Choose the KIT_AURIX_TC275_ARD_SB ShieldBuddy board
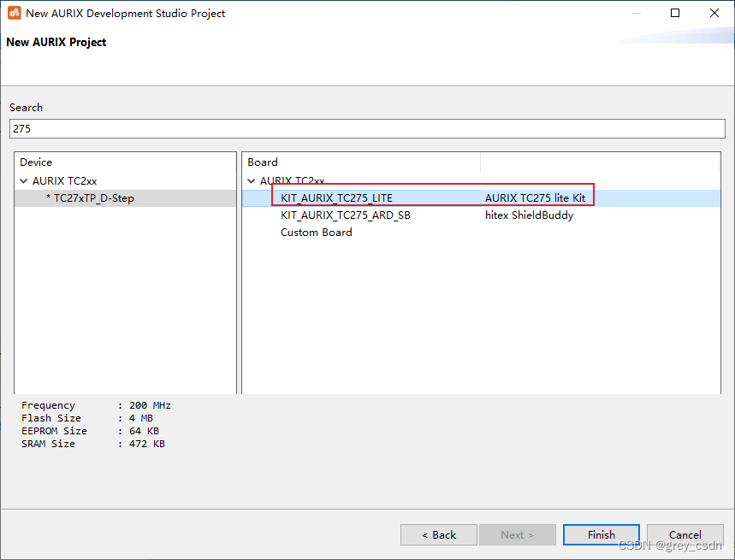The width and height of the screenshot is (735, 560). [346, 215]
